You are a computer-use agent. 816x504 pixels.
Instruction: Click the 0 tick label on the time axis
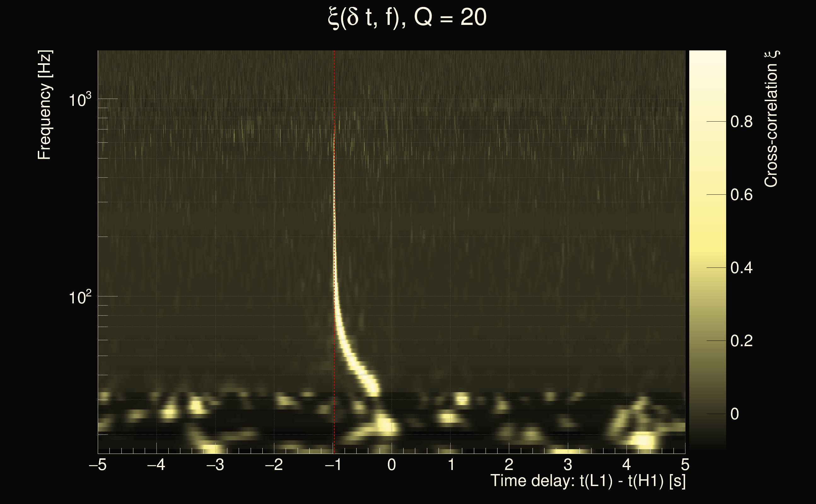coord(392,465)
